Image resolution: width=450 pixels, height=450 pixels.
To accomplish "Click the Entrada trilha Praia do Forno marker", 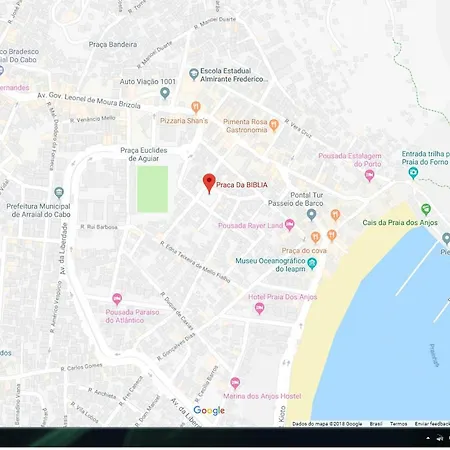I will [413, 173].
